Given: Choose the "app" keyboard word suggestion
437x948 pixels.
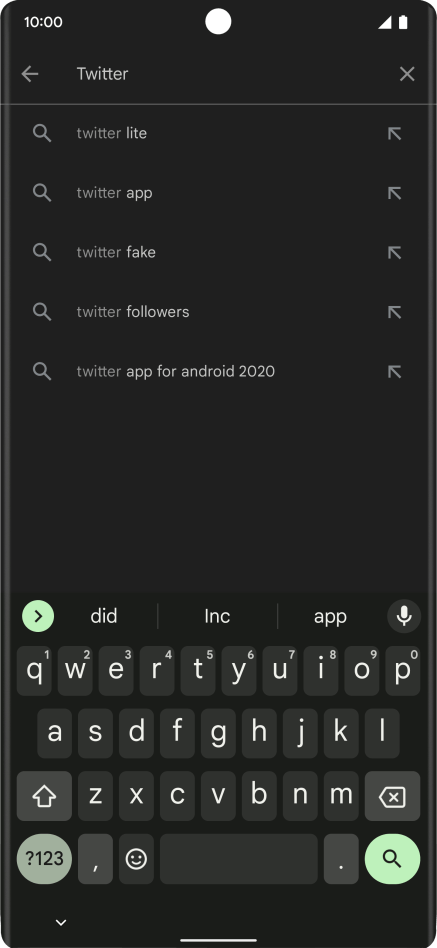Looking at the screenshot, I should point(330,616).
